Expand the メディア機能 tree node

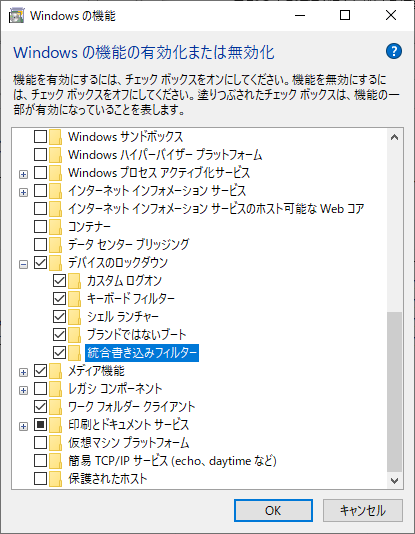[23, 372]
